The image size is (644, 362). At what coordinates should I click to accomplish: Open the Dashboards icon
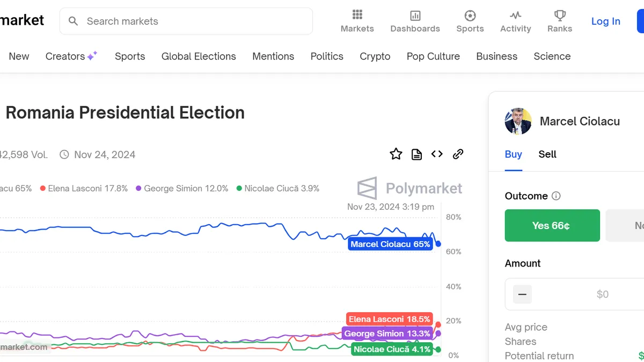coord(415,15)
